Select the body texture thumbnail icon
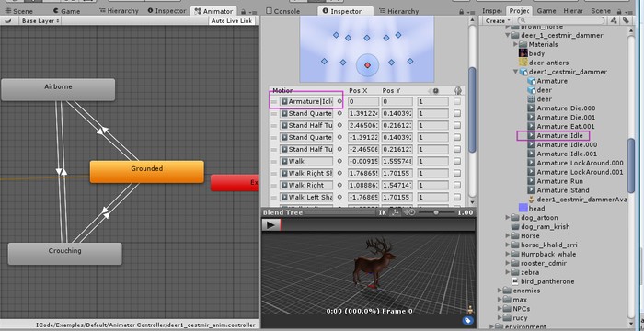 coord(523,53)
